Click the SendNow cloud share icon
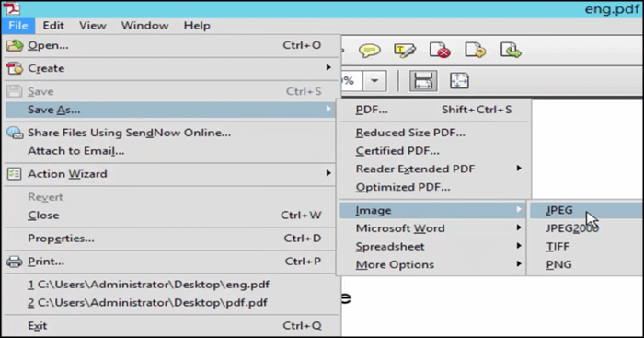 click(x=15, y=133)
